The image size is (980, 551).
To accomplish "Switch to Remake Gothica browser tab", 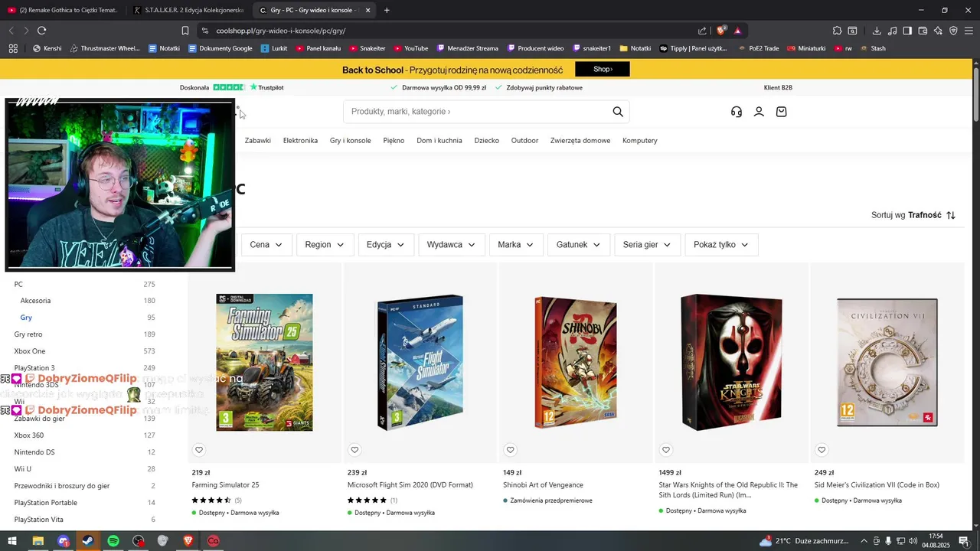I will click(x=63, y=10).
